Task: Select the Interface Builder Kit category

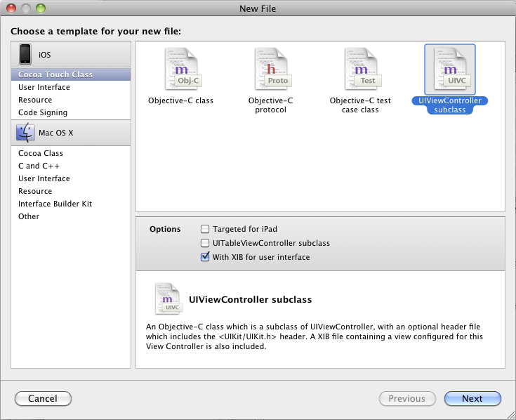Action: (x=71, y=204)
